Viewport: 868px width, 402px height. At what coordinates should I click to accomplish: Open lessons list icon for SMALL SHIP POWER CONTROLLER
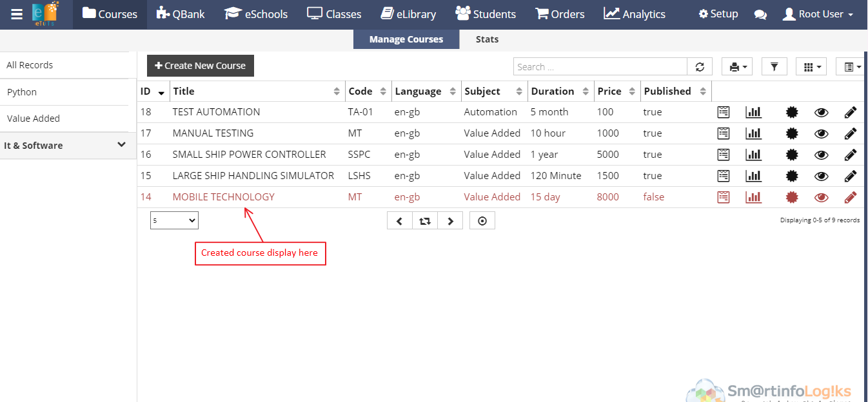click(x=724, y=155)
